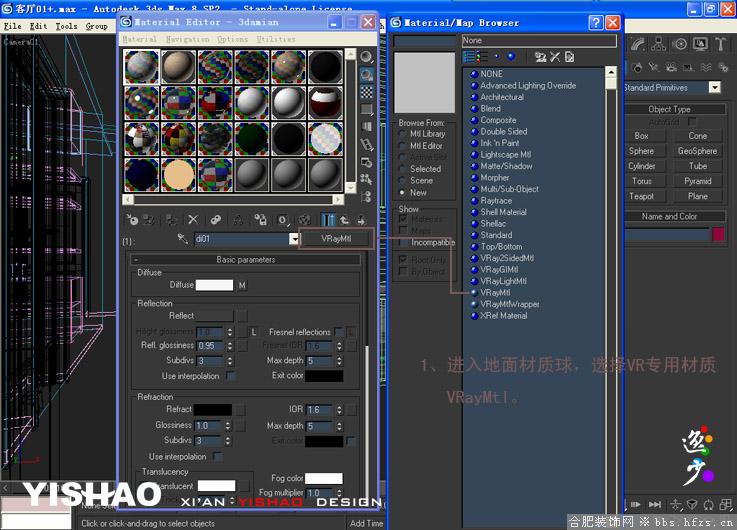The height and width of the screenshot is (530, 737).
Task: Select the New radio button
Action: (x=402, y=192)
